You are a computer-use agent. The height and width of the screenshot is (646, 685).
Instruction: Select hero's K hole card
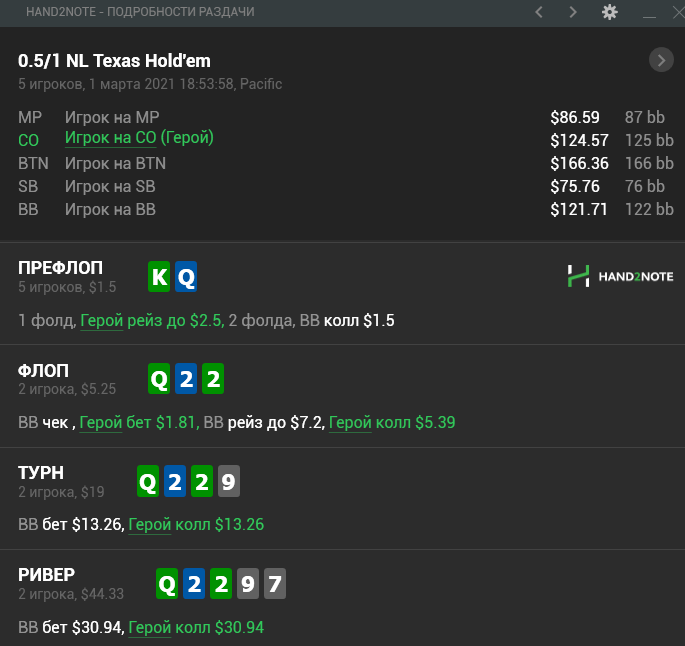159,276
